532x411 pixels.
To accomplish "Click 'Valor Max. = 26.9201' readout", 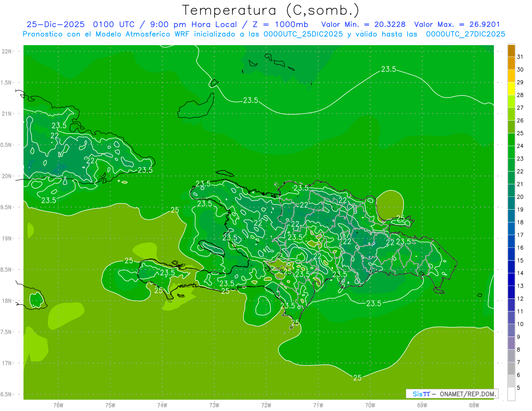I will pyautogui.click(x=457, y=25).
